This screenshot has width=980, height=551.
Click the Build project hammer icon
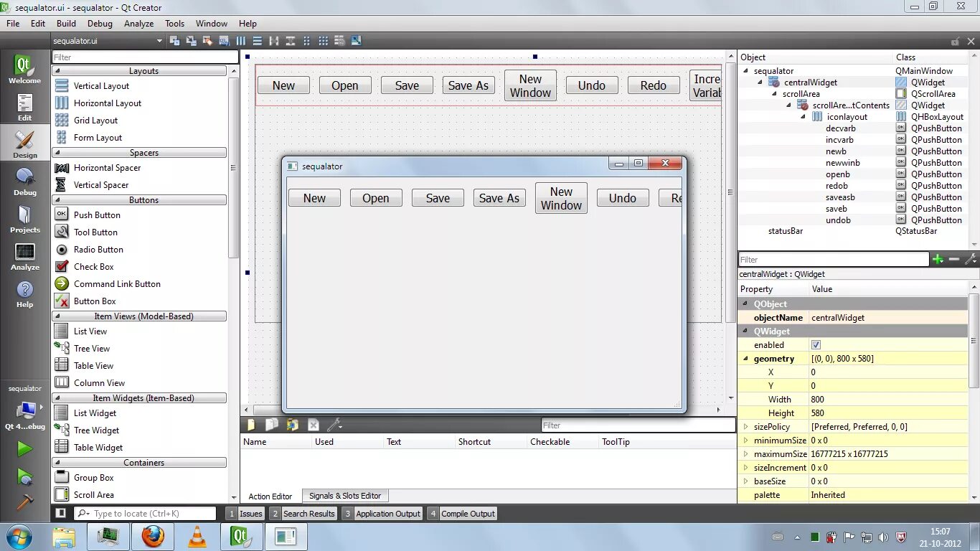(x=25, y=501)
